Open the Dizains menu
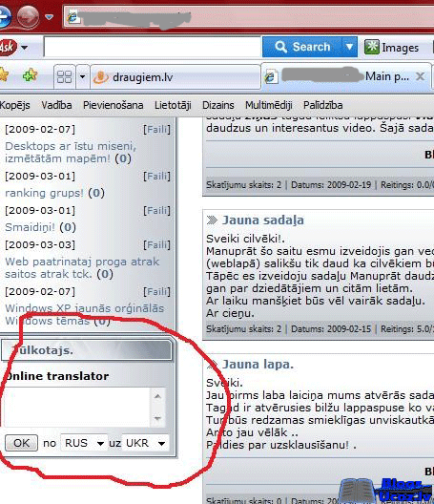The image size is (434, 504). pyautogui.click(x=218, y=105)
